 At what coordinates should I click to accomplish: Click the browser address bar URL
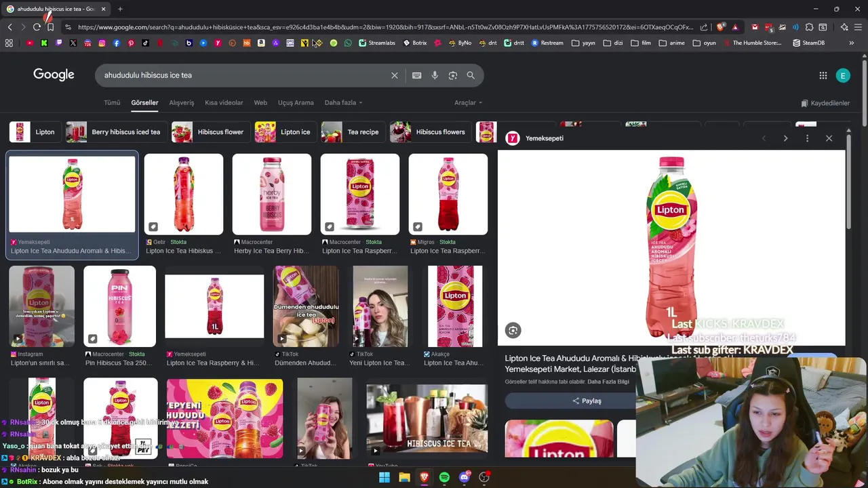coord(385,27)
